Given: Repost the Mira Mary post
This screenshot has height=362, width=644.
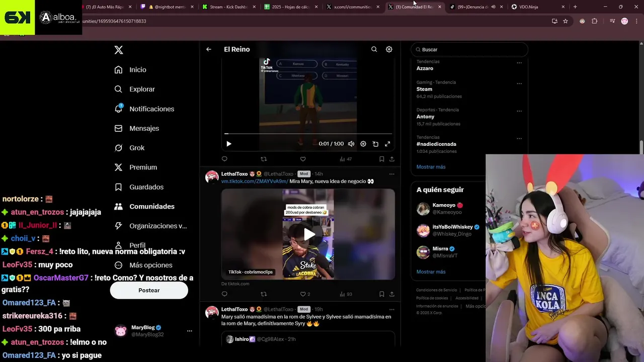Looking at the screenshot, I should [x=264, y=294].
